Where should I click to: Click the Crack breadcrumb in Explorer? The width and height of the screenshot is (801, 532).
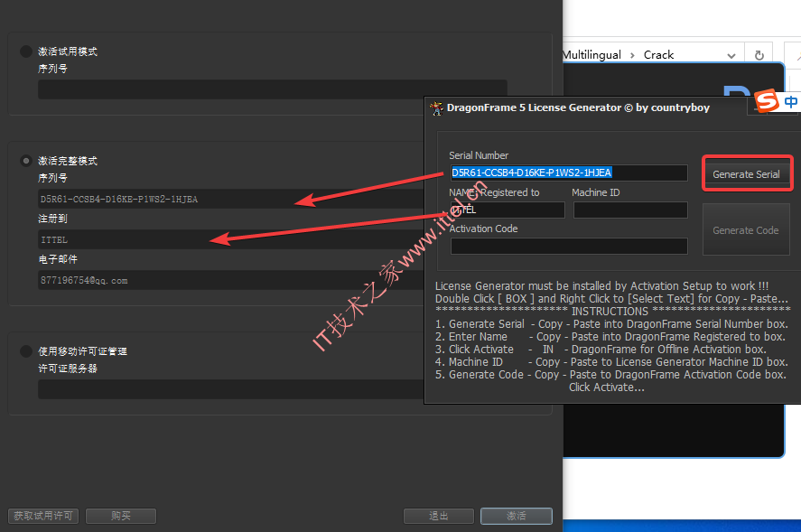click(658, 55)
